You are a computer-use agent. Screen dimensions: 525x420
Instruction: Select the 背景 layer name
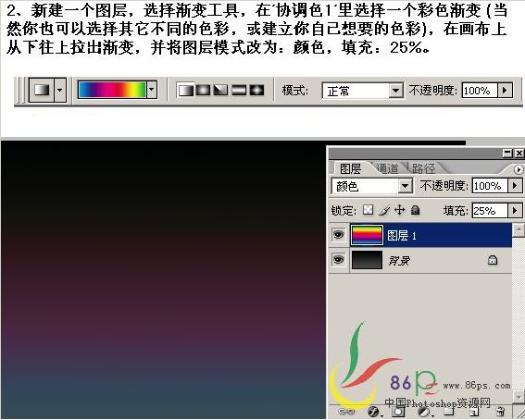(399, 261)
